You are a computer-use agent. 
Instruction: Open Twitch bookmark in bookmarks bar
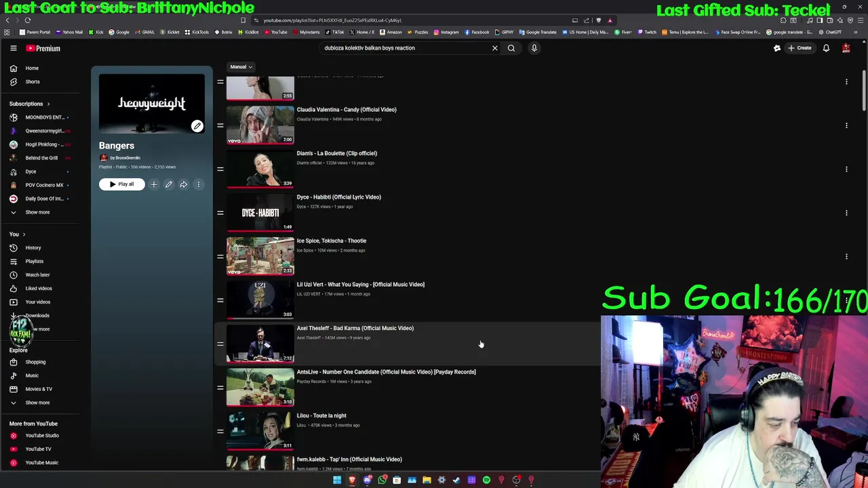(647, 32)
